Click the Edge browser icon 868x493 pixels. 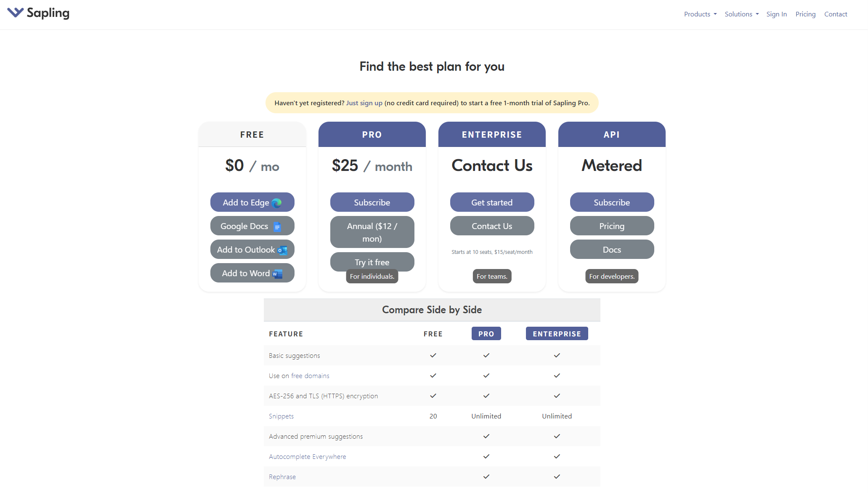[277, 203]
